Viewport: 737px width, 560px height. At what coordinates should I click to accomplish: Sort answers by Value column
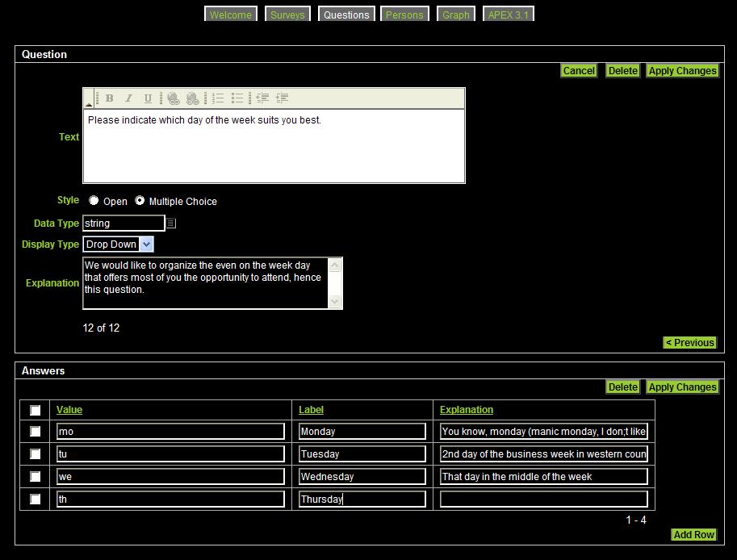pyautogui.click(x=69, y=410)
